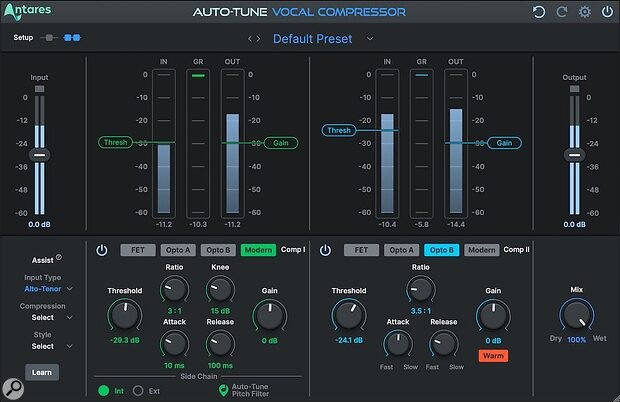Screen dimensions: 620x402
Task: Click the undo arrow icon
Action: pyautogui.click(x=539, y=12)
